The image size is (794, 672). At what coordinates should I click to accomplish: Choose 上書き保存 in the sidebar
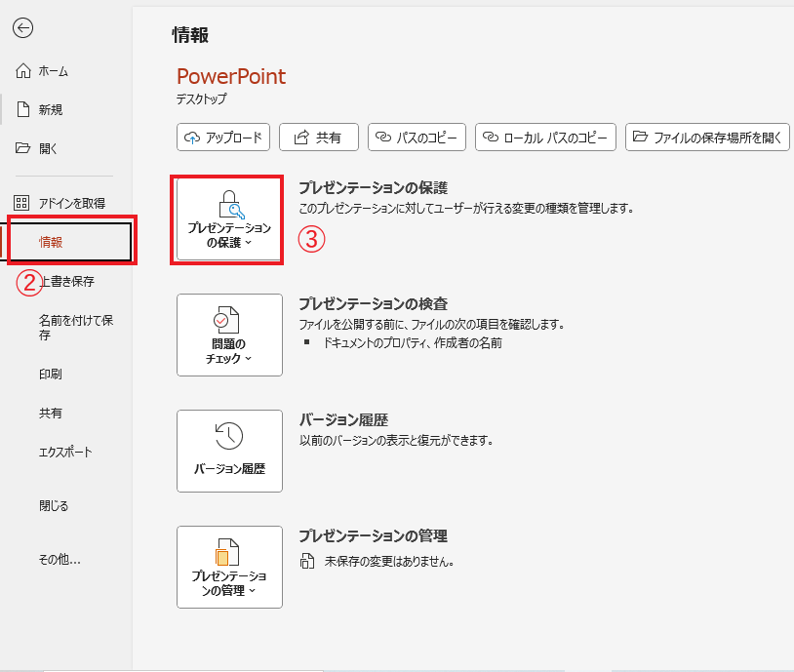[x=67, y=281]
